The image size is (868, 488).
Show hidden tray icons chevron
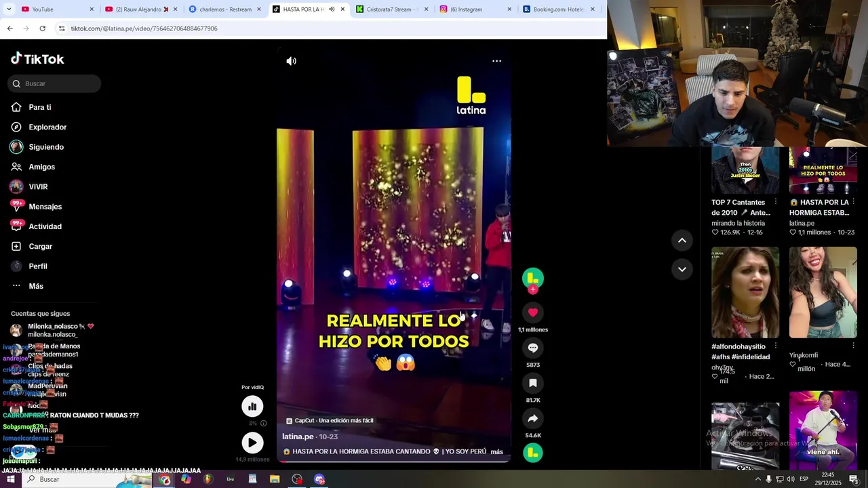point(757,479)
